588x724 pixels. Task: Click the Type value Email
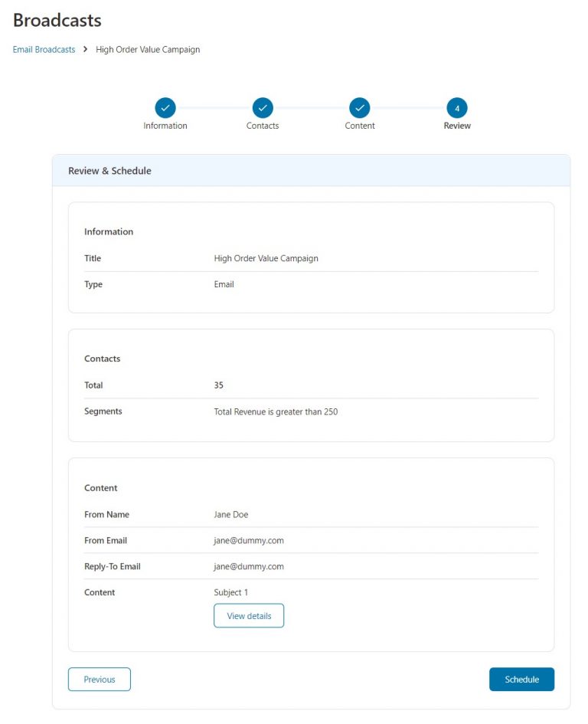[224, 284]
